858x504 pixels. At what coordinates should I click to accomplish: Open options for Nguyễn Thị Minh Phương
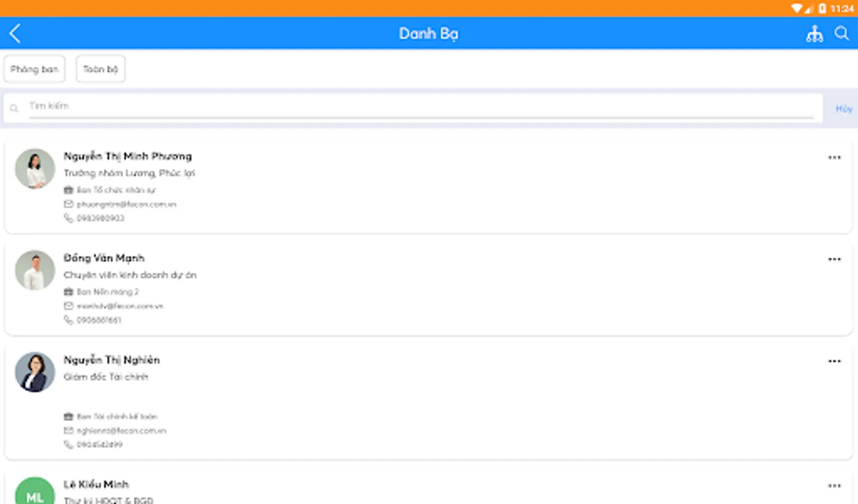[834, 157]
